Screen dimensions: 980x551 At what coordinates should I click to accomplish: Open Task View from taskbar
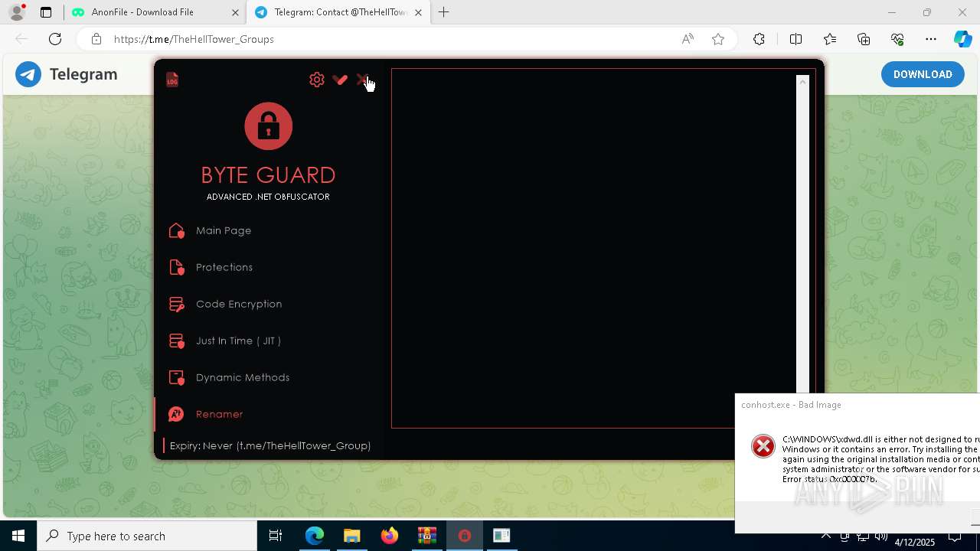click(x=276, y=536)
